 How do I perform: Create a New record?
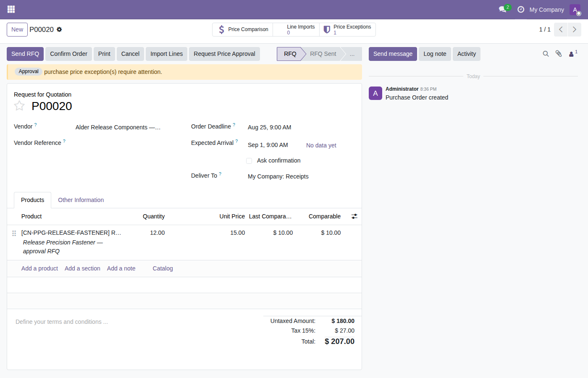[17, 29]
